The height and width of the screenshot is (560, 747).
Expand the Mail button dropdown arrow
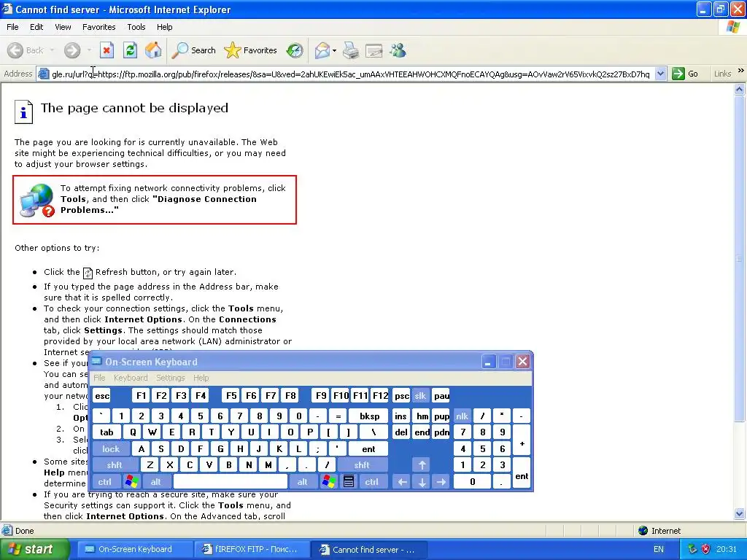[334, 50]
